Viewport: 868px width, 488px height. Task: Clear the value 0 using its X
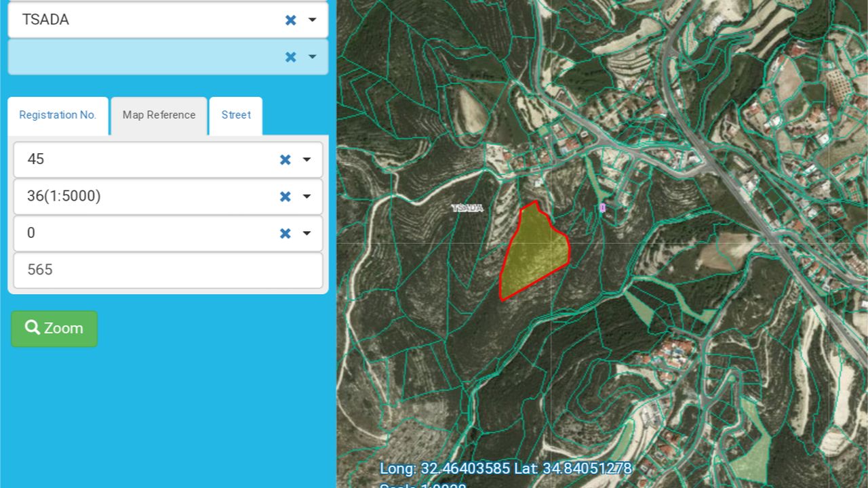point(285,233)
